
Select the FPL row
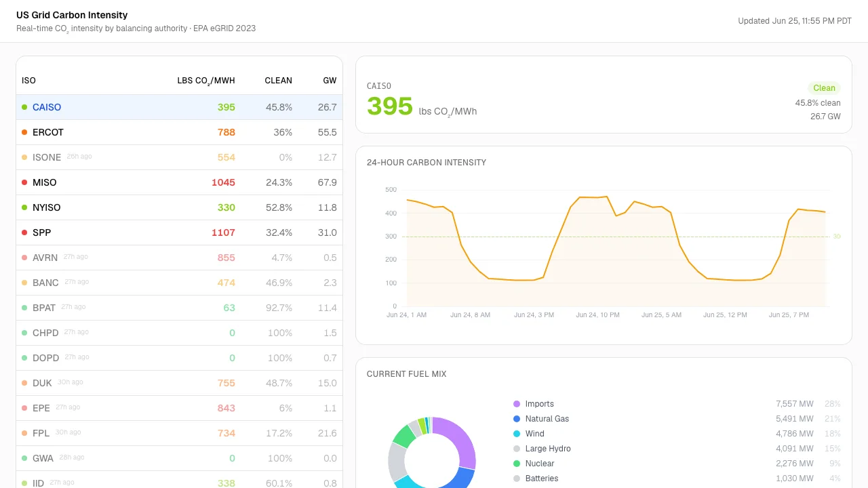(x=179, y=433)
